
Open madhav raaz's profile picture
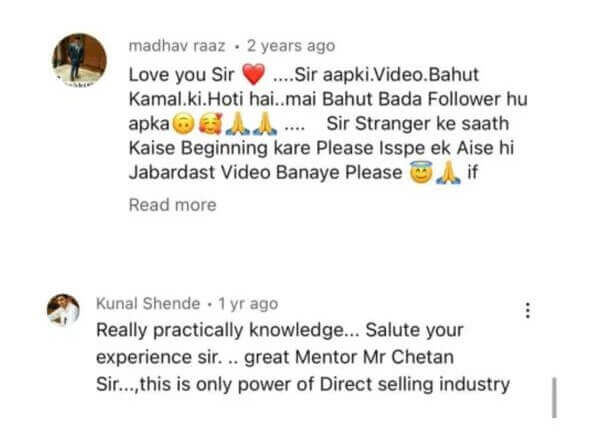[79, 60]
